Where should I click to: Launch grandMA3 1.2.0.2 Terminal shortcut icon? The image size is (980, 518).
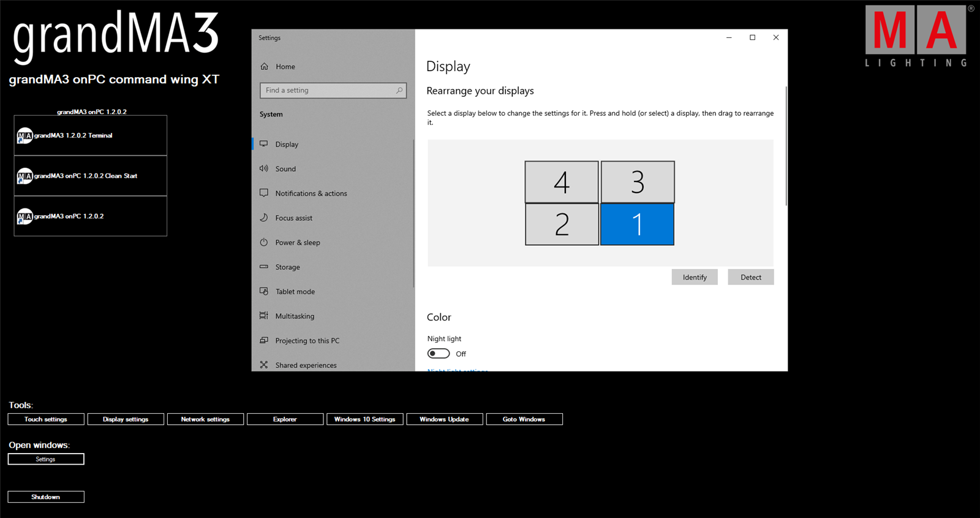point(24,135)
